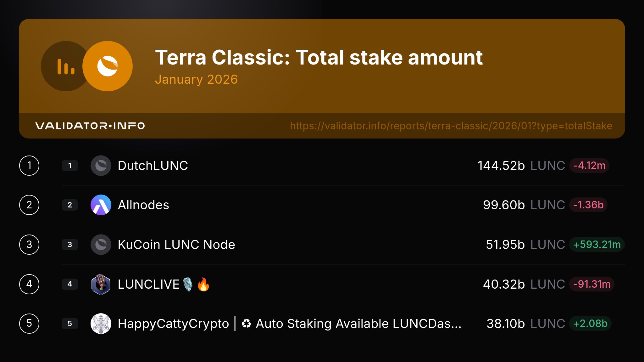Open the Allnodes validator name
Image resolution: width=644 pixels, height=362 pixels.
(143, 205)
